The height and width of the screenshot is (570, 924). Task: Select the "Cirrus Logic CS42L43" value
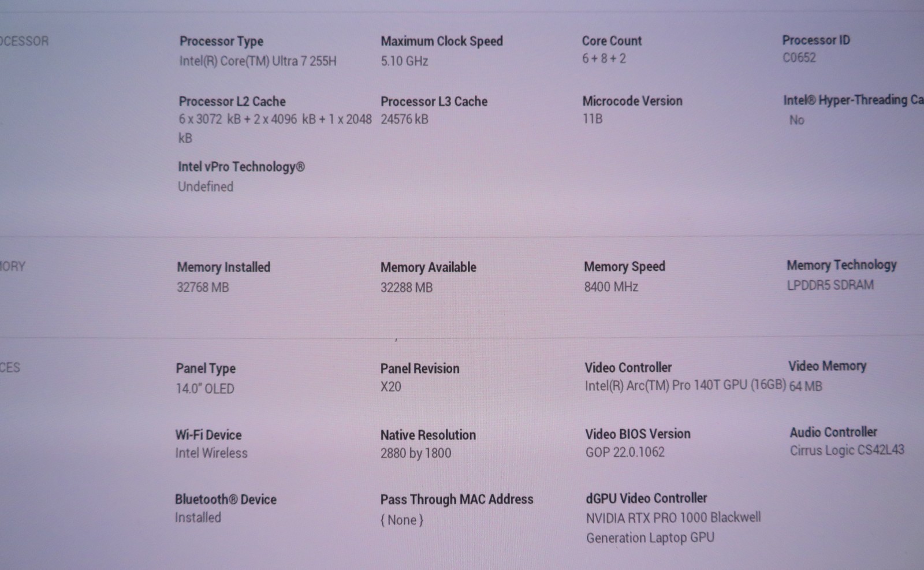coord(847,450)
